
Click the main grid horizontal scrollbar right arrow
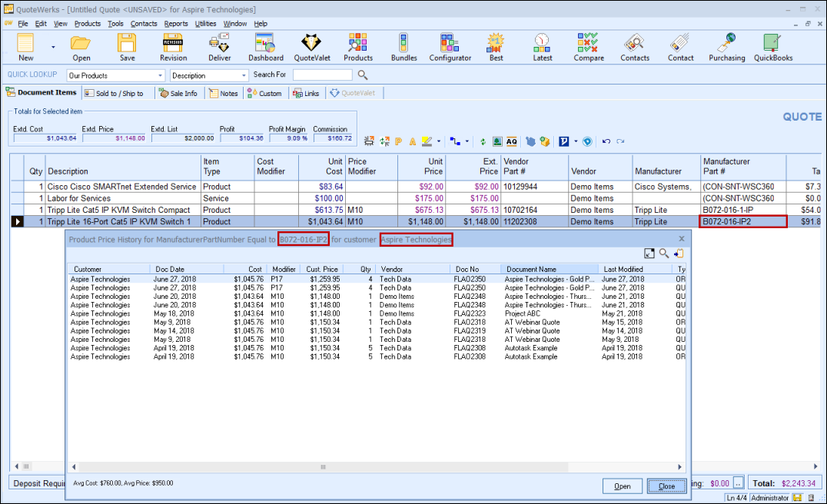coord(815,466)
